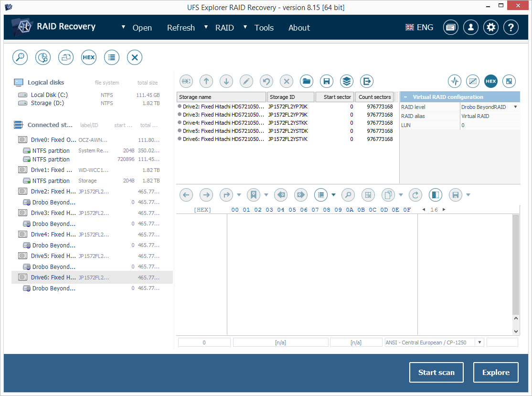Open the RAID level dropdown showing Drobo BeyondRAID

(490, 107)
